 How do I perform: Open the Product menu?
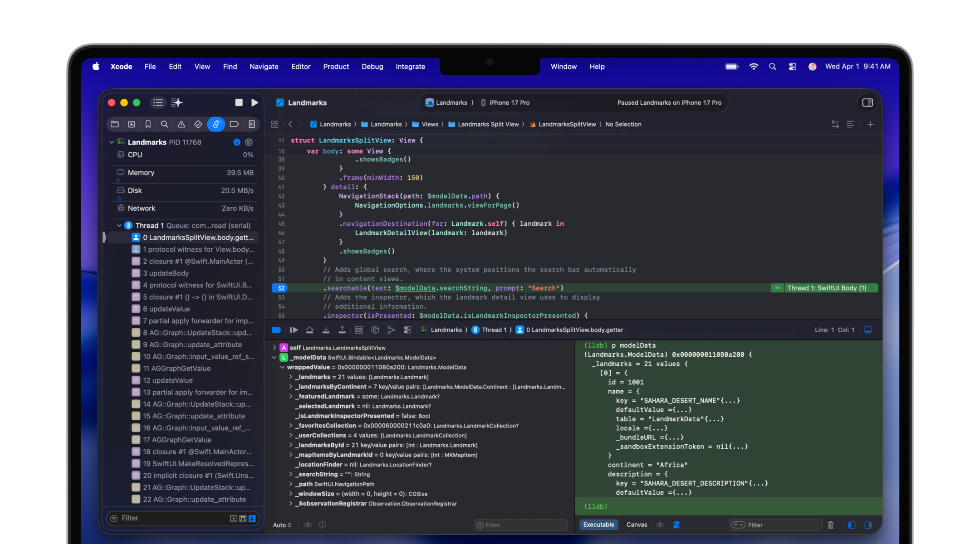pos(336,67)
